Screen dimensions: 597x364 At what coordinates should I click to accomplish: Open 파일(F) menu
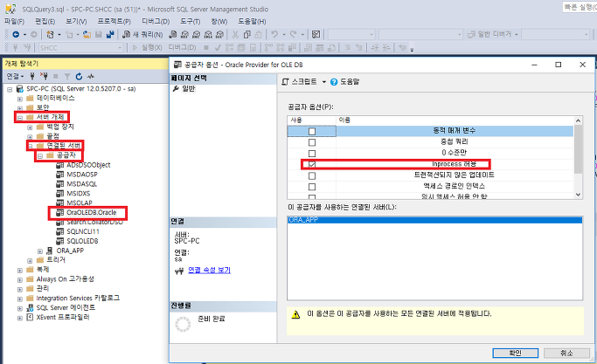tap(14, 21)
